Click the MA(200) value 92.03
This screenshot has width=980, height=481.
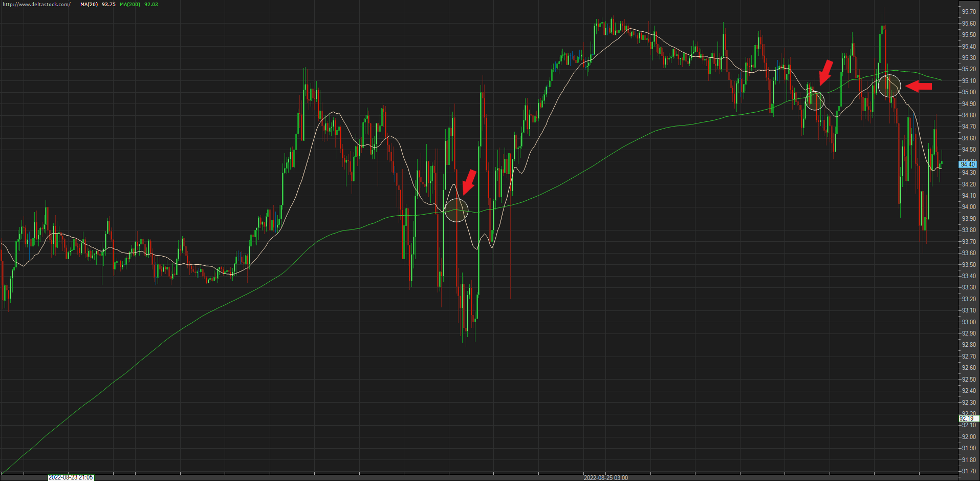click(151, 4)
